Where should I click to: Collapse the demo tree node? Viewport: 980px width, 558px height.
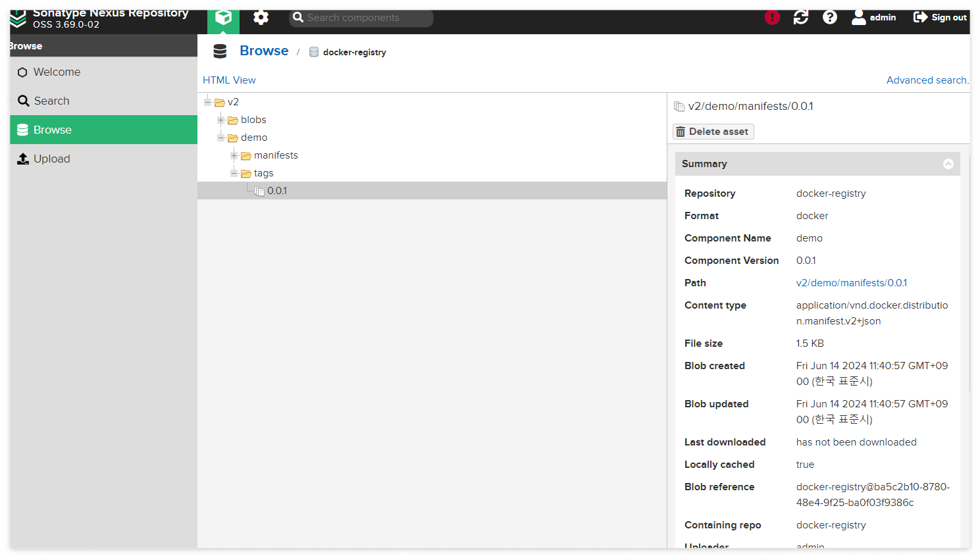tap(221, 138)
